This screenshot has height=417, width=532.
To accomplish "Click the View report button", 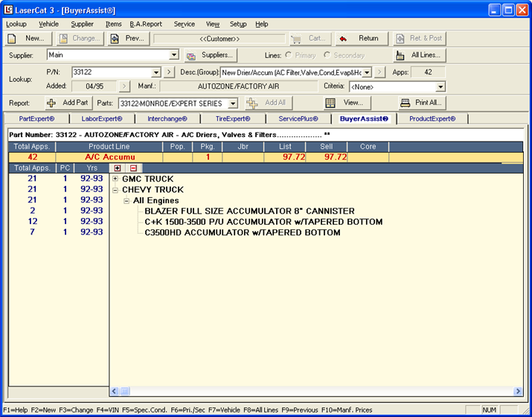I will pos(345,103).
